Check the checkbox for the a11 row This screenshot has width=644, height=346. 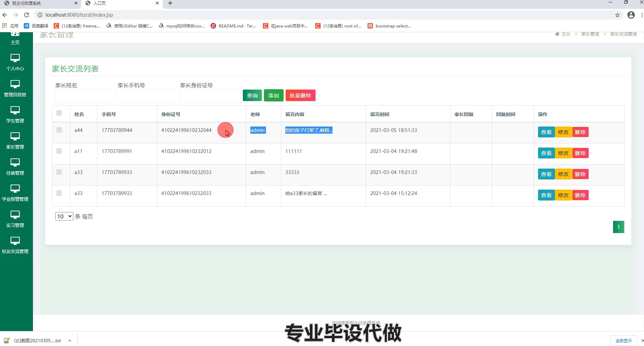click(x=59, y=151)
